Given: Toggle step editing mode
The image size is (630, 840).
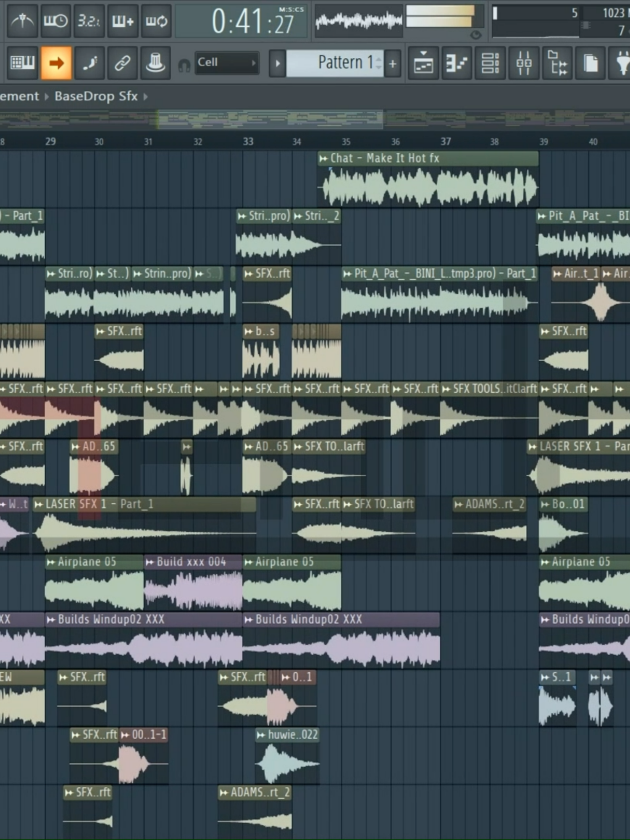Looking at the screenshot, I should pyautogui.click(x=89, y=63).
